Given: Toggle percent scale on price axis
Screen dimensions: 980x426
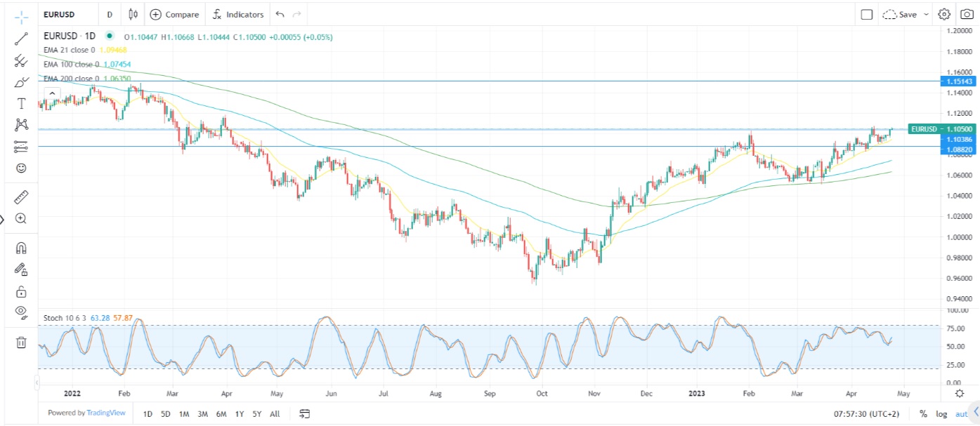Looking at the screenshot, I should (x=923, y=414).
